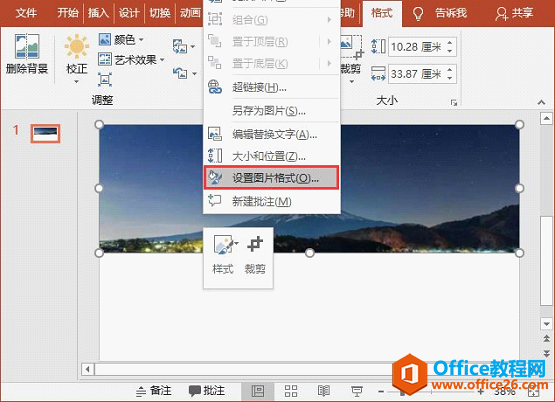This screenshot has height=402, width=555.
Task: Decrease width with the down spinner
Action: pos(450,78)
